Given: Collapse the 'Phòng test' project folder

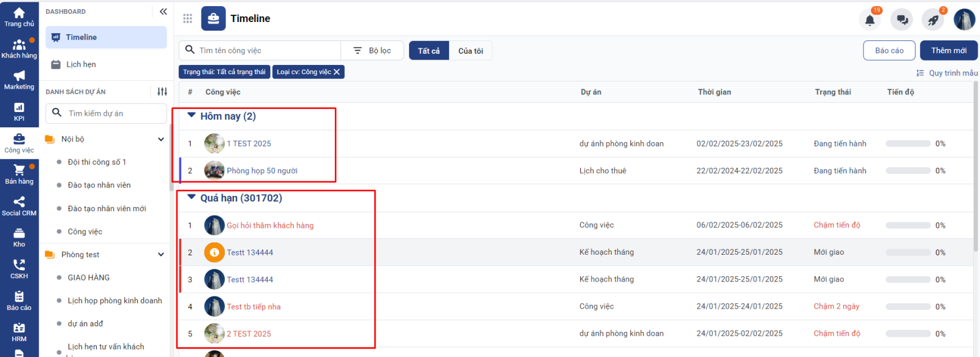Looking at the screenshot, I should pyautogui.click(x=161, y=255).
